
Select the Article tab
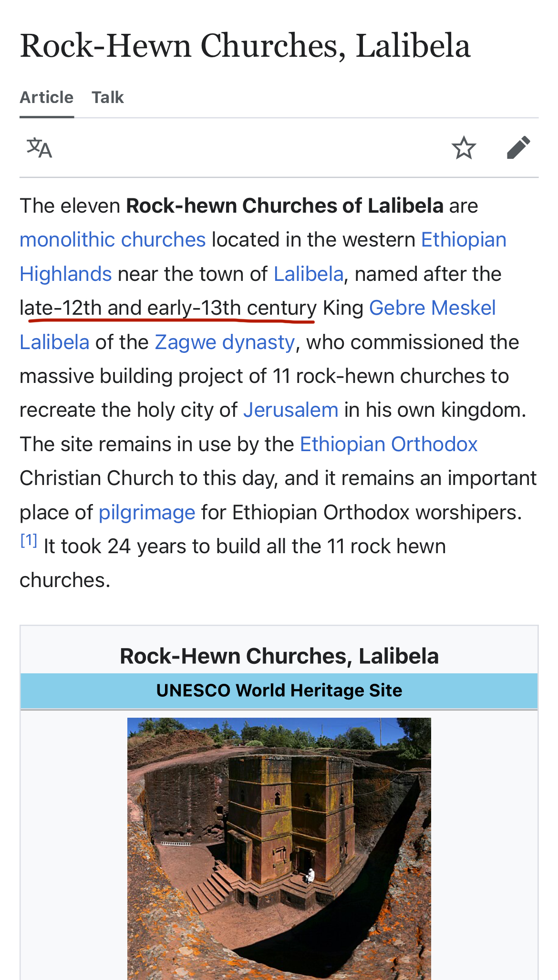pos(47,98)
